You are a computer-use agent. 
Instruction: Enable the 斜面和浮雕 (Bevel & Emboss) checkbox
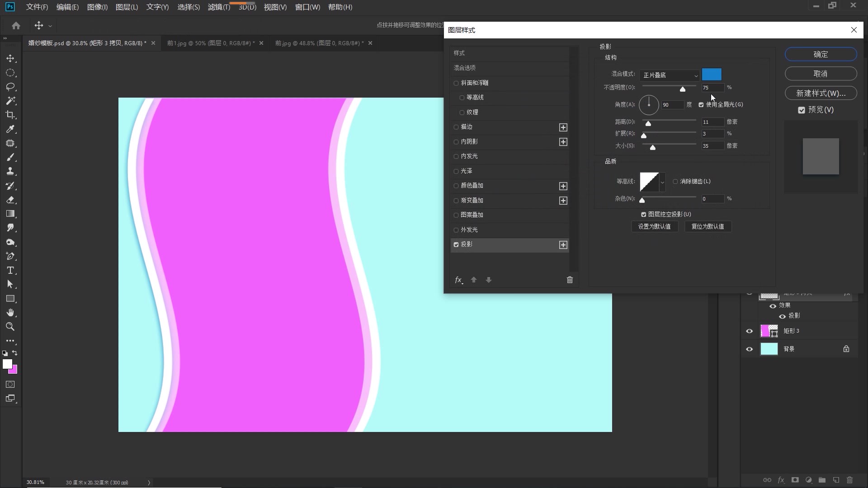[x=456, y=83]
